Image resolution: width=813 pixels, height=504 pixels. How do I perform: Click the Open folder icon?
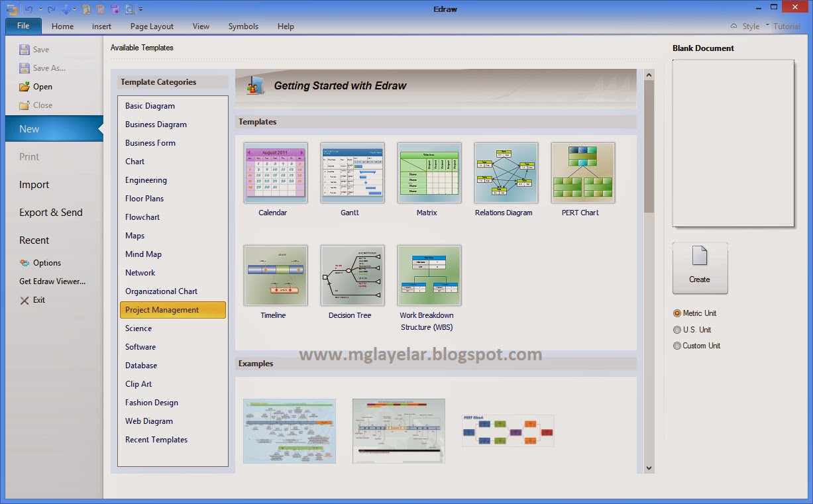pyautogui.click(x=25, y=87)
